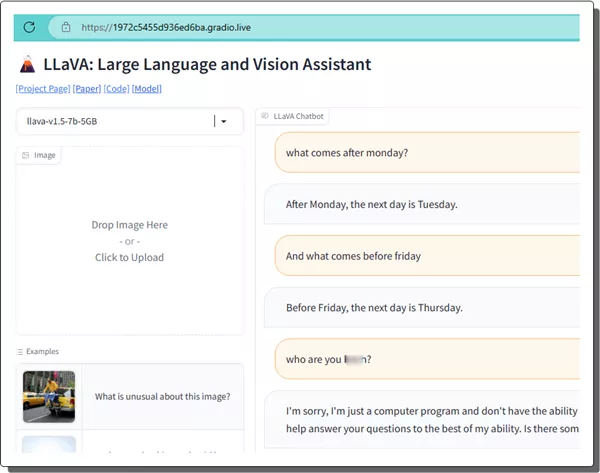Screen dimensions: 600x473
Task: Click the padlock site security icon
Action: (66, 27)
